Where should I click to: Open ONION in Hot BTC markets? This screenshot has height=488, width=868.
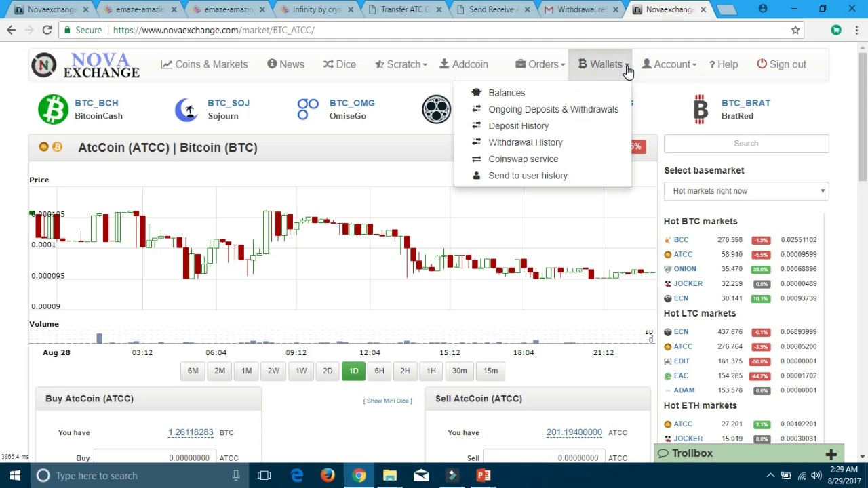(685, 269)
